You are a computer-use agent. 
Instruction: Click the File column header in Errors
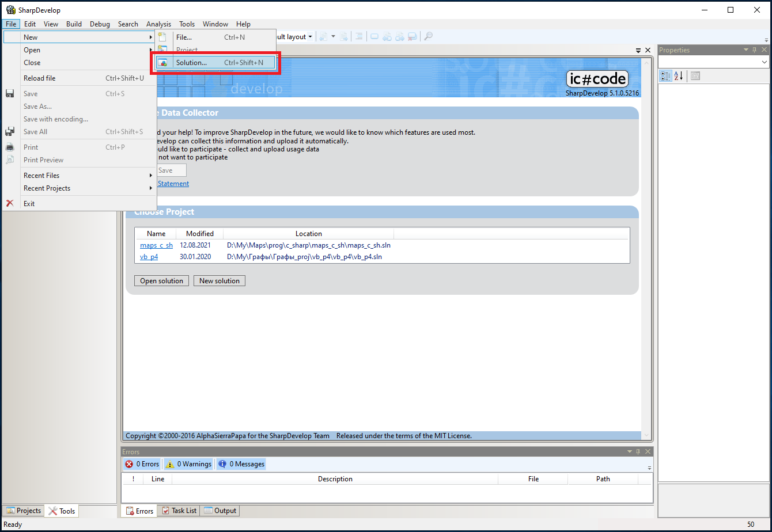[533, 479]
